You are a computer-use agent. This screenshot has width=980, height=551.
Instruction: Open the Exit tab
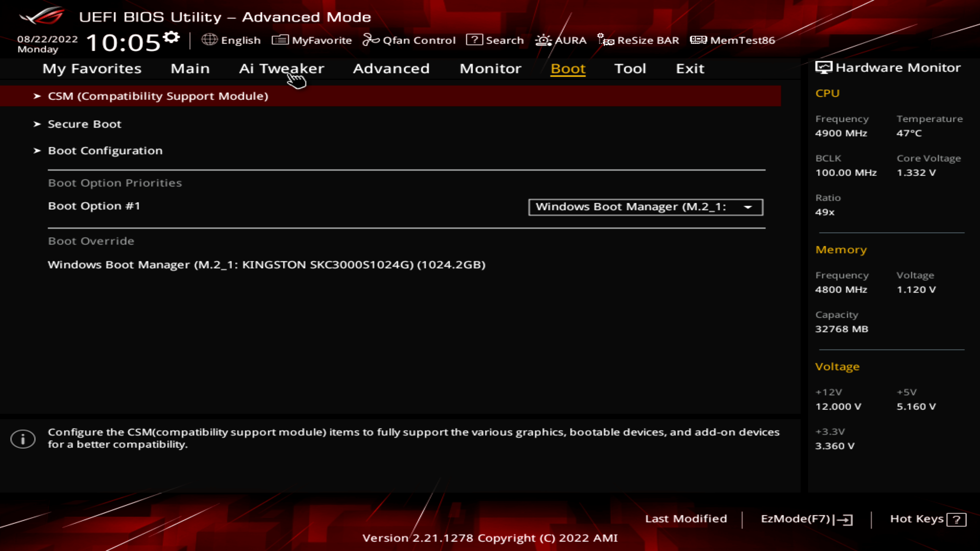tap(690, 68)
